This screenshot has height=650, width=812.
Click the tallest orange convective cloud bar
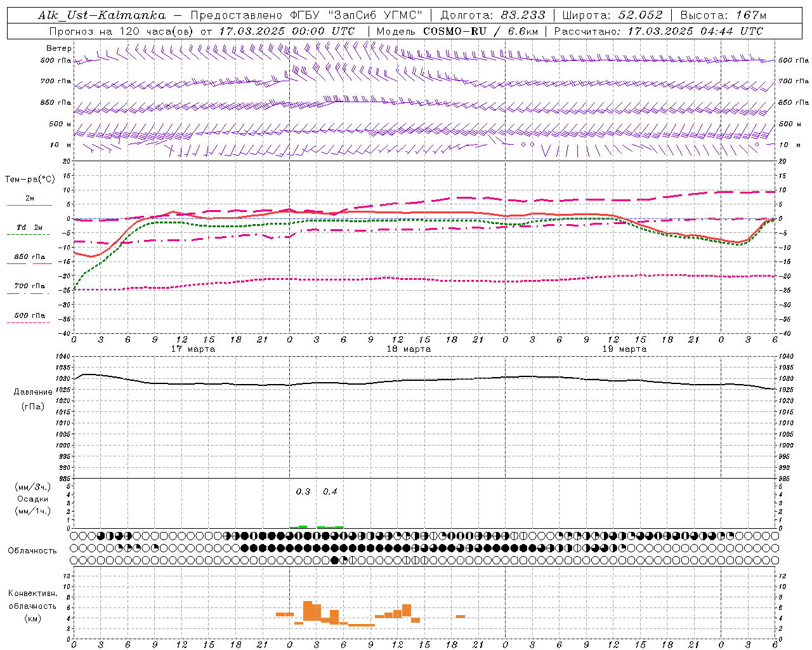coord(308,611)
